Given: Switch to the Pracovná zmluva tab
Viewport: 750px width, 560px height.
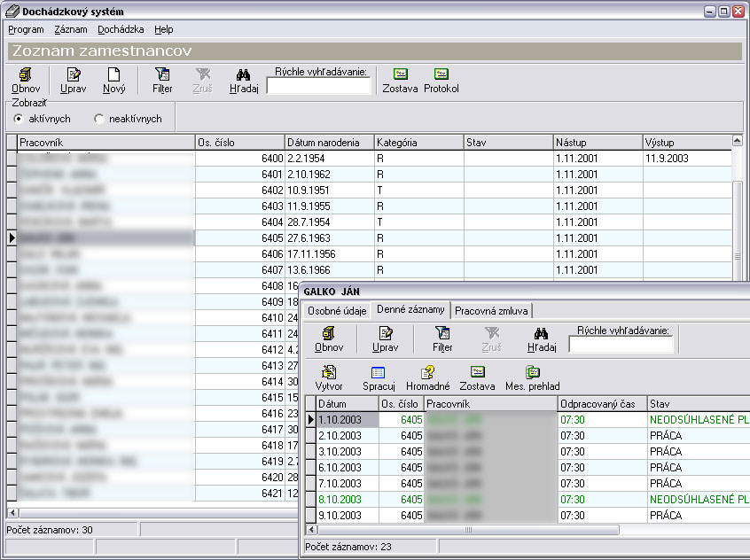Looking at the screenshot, I should (x=491, y=311).
